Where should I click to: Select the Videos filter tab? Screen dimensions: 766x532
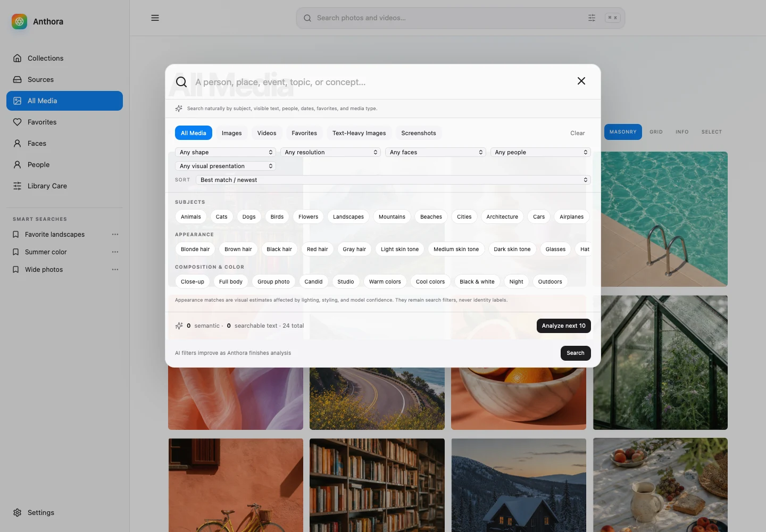tap(267, 133)
